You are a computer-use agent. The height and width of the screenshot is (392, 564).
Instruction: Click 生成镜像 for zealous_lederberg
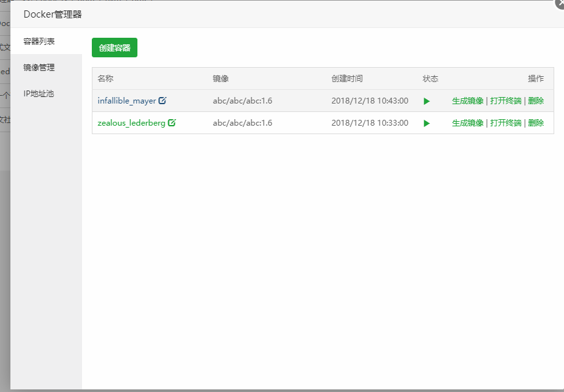pyautogui.click(x=468, y=123)
